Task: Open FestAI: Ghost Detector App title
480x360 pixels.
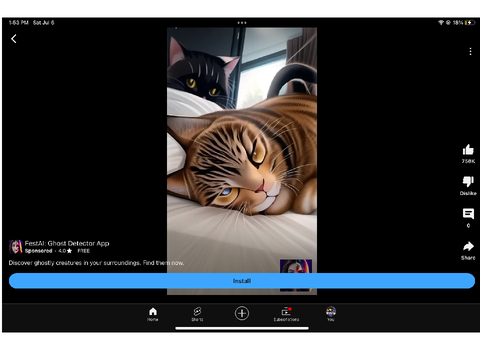Action: [67, 243]
